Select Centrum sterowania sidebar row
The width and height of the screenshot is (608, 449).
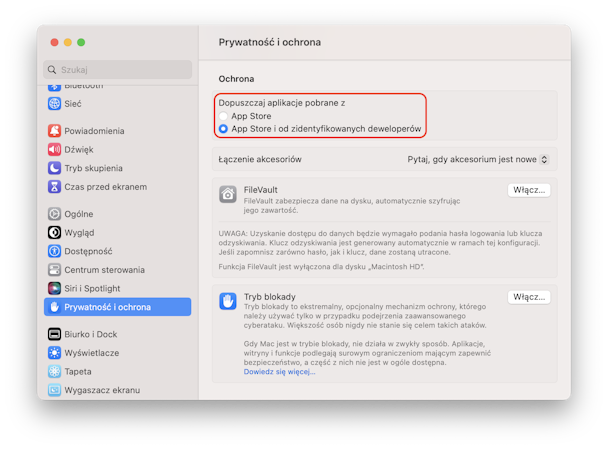click(x=117, y=269)
